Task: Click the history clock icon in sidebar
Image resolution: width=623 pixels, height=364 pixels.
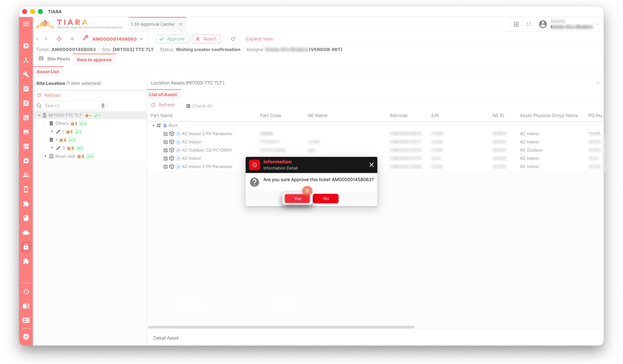Action: click(26, 292)
